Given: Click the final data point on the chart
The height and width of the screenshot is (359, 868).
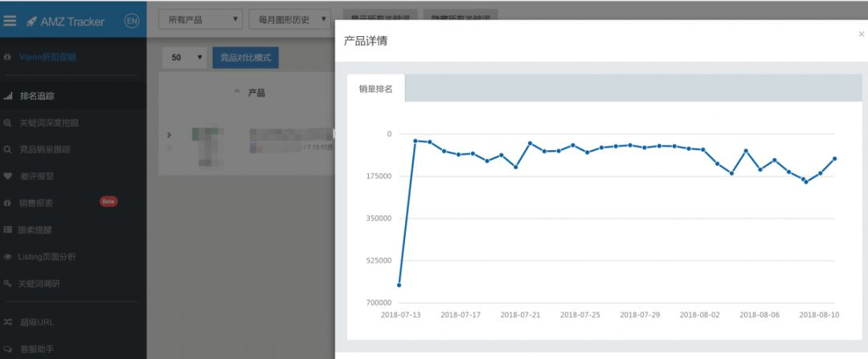Looking at the screenshot, I should click(834, 159).
